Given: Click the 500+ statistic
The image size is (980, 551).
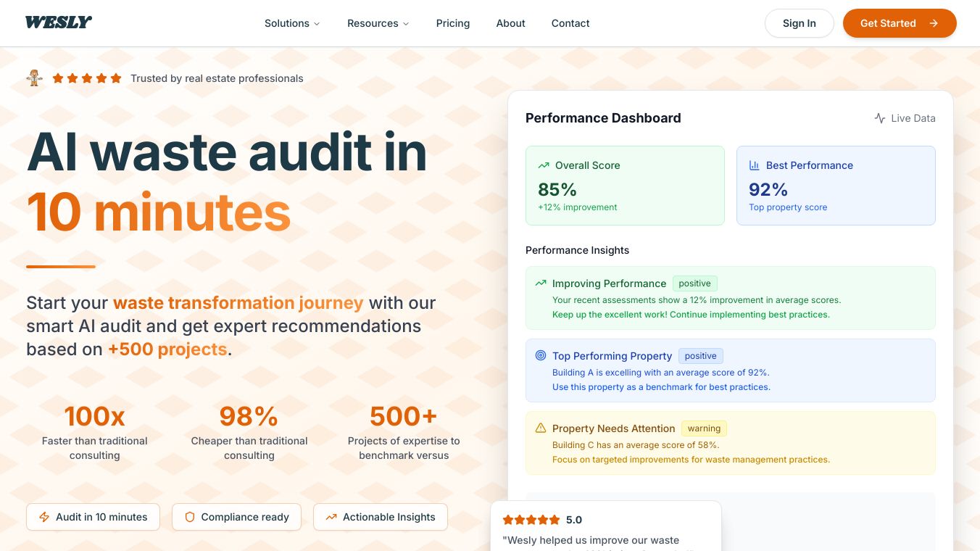Looking at the screenshot, I should [404, 416].
